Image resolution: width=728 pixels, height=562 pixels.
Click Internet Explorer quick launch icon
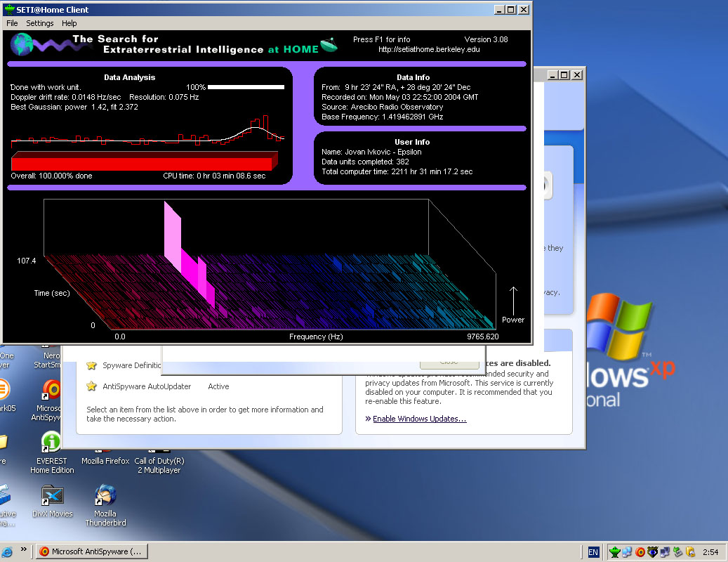point(7,551)
